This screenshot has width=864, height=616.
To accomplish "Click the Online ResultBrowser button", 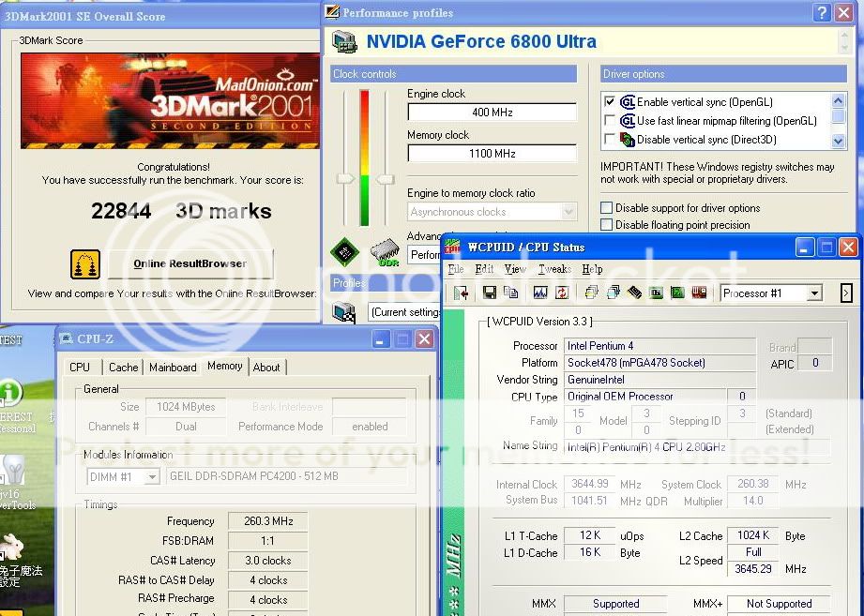I will 189,264.
